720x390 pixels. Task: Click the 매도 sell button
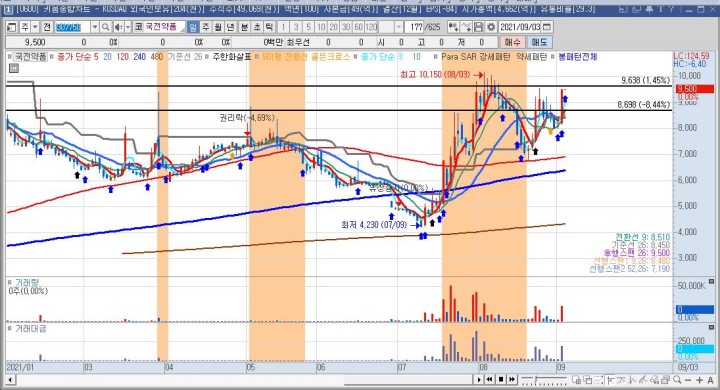click(x=539, y=42)
